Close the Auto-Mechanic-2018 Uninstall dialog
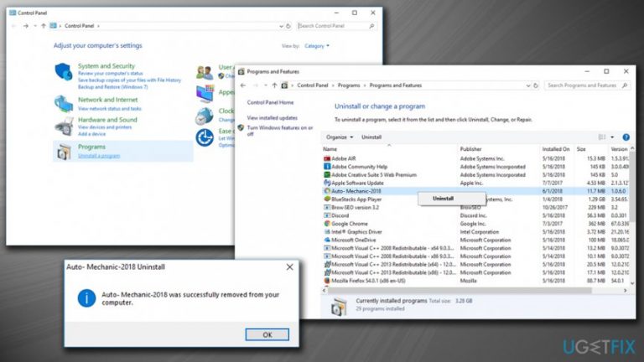 [x=289, y=267]
